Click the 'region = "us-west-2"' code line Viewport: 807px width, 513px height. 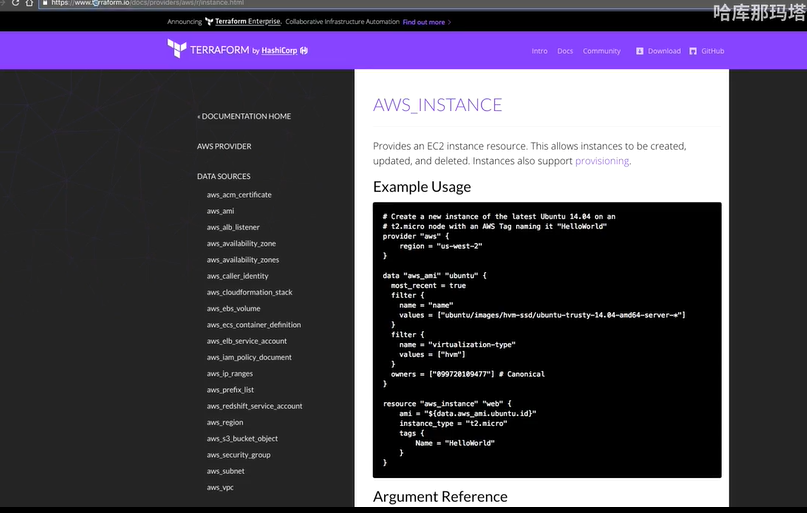click(x=441, y=246)
